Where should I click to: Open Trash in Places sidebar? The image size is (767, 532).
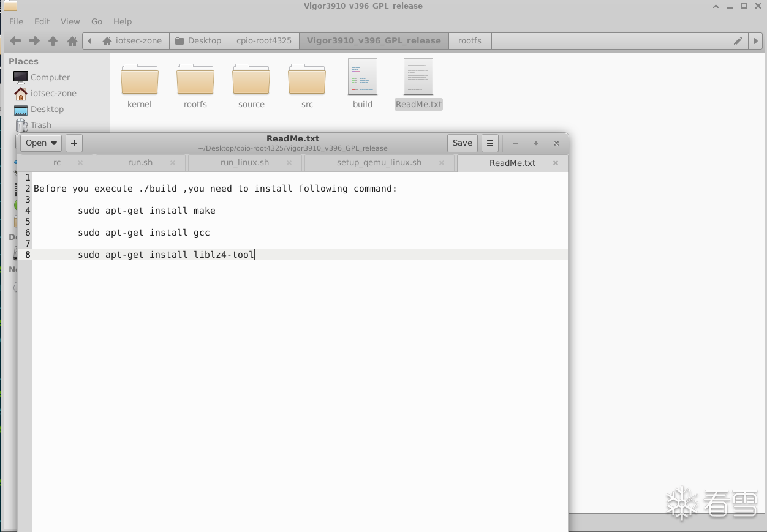click(41, 125)
